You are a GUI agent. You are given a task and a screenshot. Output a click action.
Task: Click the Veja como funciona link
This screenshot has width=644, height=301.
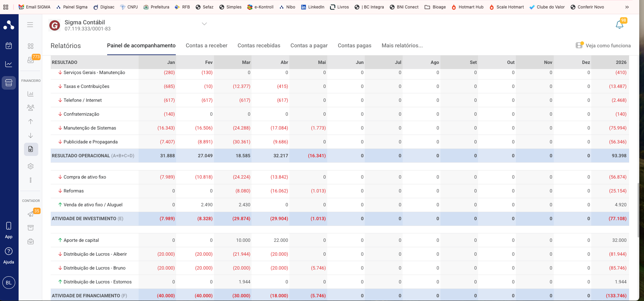pyautogui.click(x=603, y=45)
